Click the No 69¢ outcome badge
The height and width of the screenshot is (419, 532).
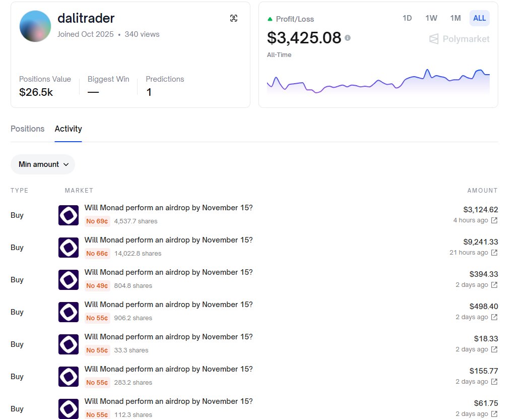tap(97, 221)
